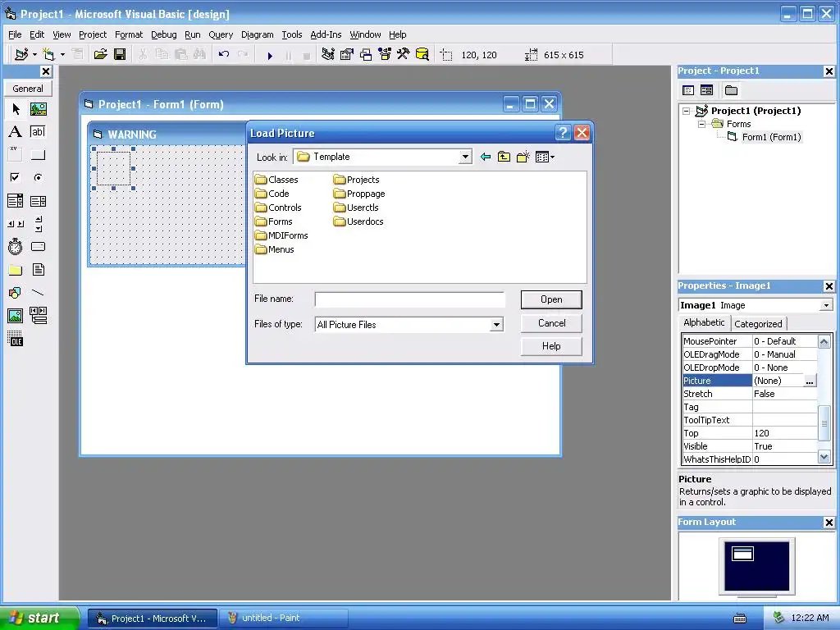Select the Label tool (letter A)
840x630 pixels.
coord(16,132)
